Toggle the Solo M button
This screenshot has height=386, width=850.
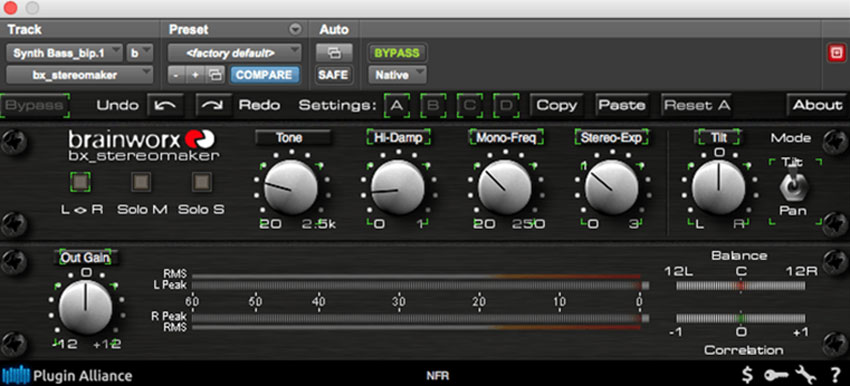click(141, 183)
